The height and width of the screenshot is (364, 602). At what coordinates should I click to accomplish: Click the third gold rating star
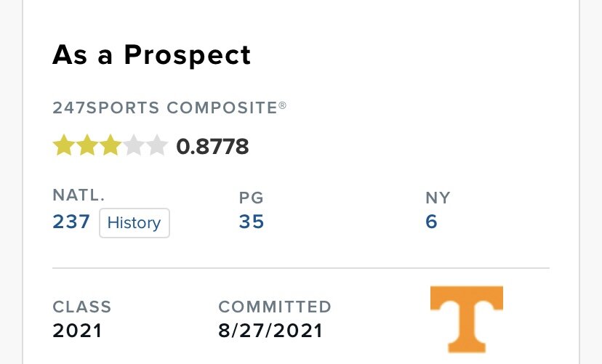coord(110,147)
